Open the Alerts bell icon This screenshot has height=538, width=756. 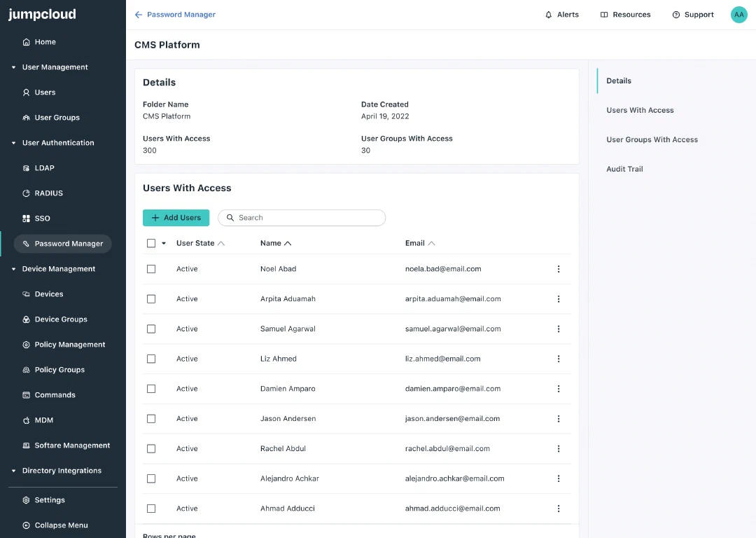tap(548, 15)
